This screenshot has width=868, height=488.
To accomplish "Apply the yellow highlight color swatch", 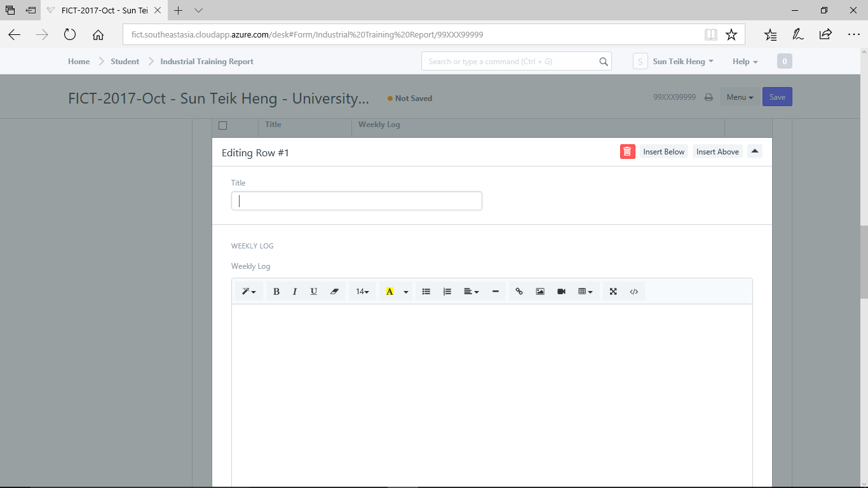I will click(390, 292).
